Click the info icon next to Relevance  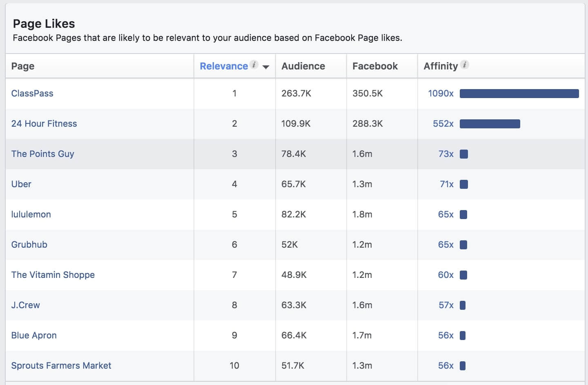(x=254, y=65)
